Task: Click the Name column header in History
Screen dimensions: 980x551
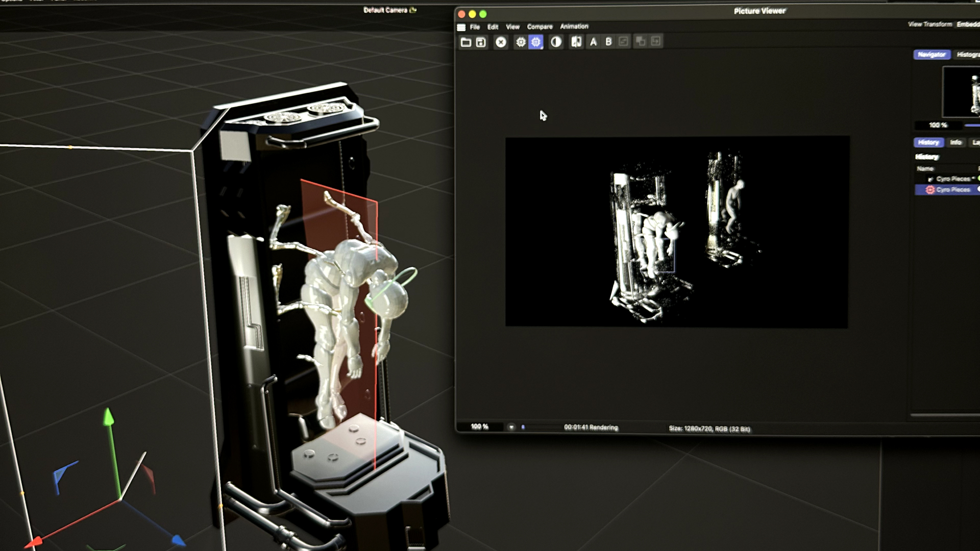Action: point(925,168)
